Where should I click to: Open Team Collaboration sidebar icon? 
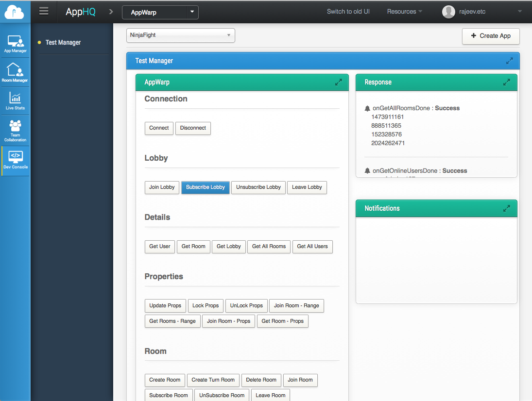15,130
